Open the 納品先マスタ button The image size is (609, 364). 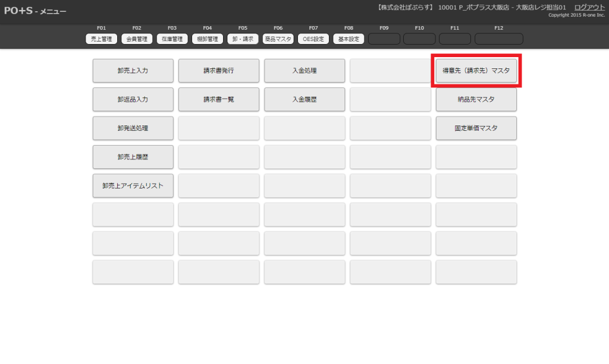(476, 99)
